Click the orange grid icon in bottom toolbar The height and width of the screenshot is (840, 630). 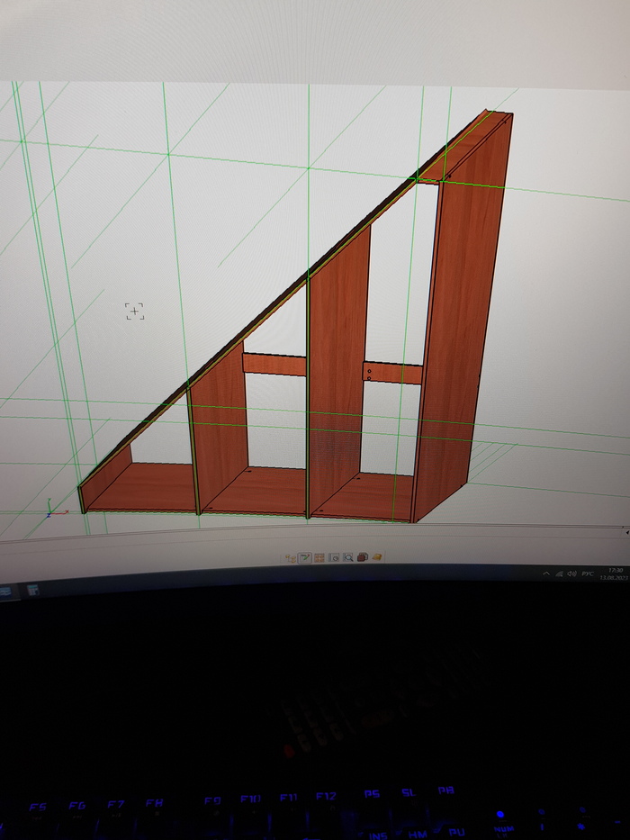319,557
